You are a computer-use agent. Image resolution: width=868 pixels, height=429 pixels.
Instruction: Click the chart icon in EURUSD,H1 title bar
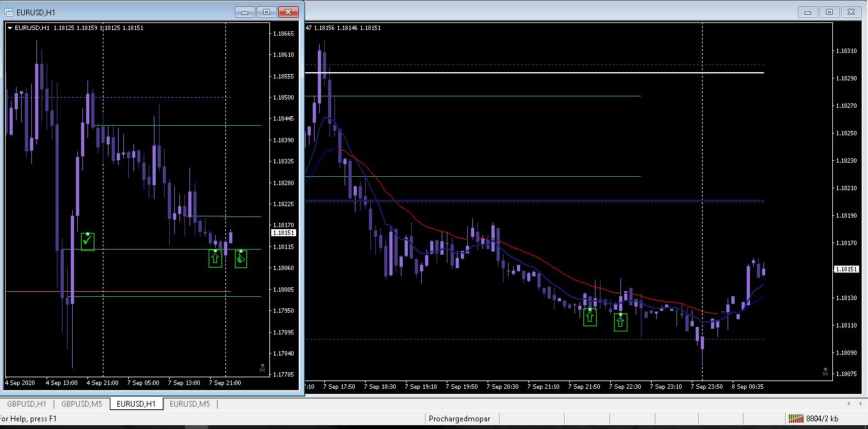(9, 11)
